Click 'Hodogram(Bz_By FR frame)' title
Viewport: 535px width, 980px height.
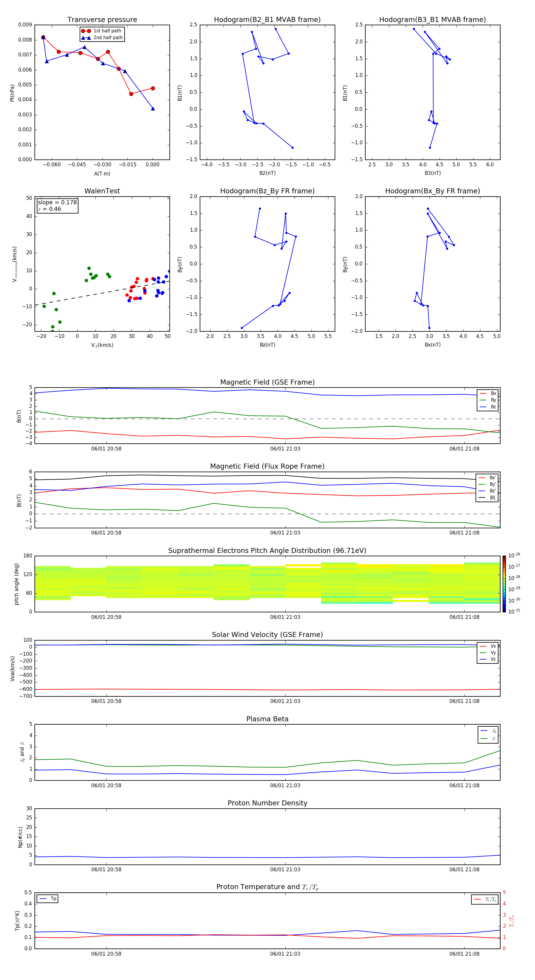267,191
